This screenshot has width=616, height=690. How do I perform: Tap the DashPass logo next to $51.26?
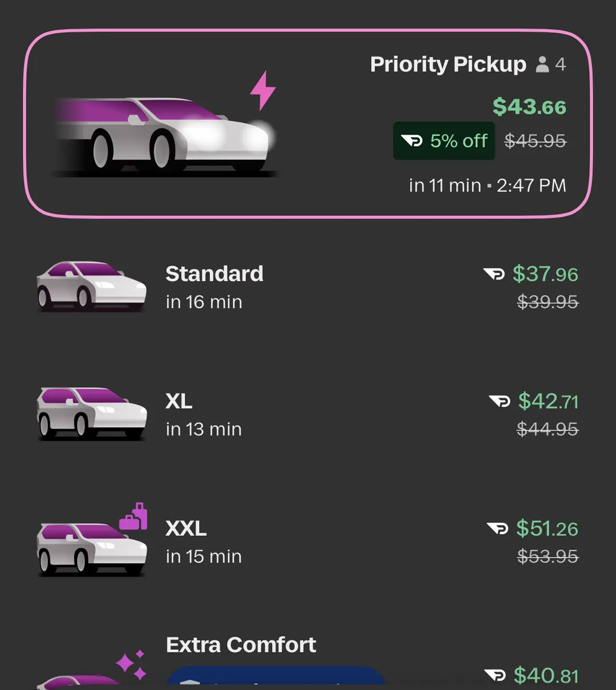click(x=497, y=529)
